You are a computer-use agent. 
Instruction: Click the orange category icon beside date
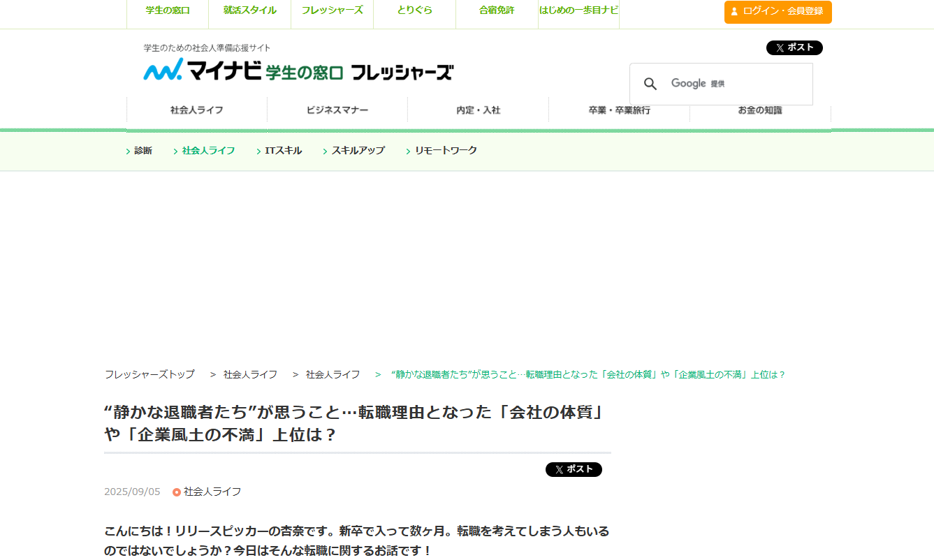[177, 492]
